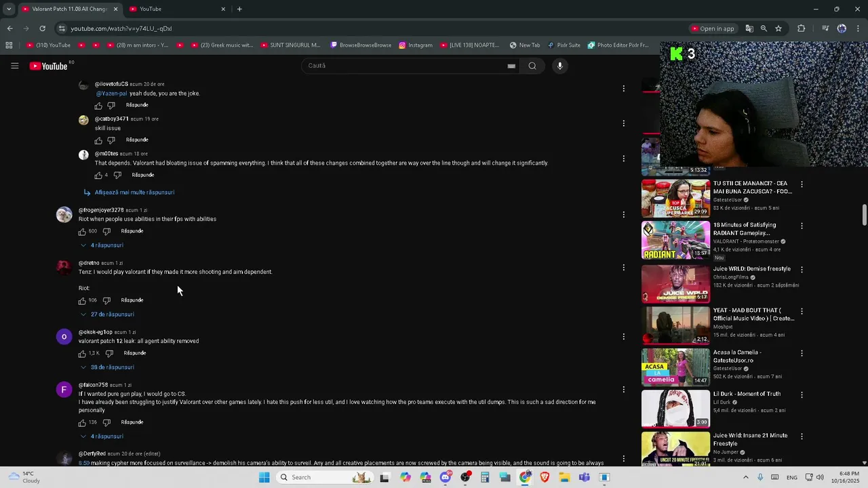Reload the page with refresh icon
This screenshot has width=868, height=488.
42,28
